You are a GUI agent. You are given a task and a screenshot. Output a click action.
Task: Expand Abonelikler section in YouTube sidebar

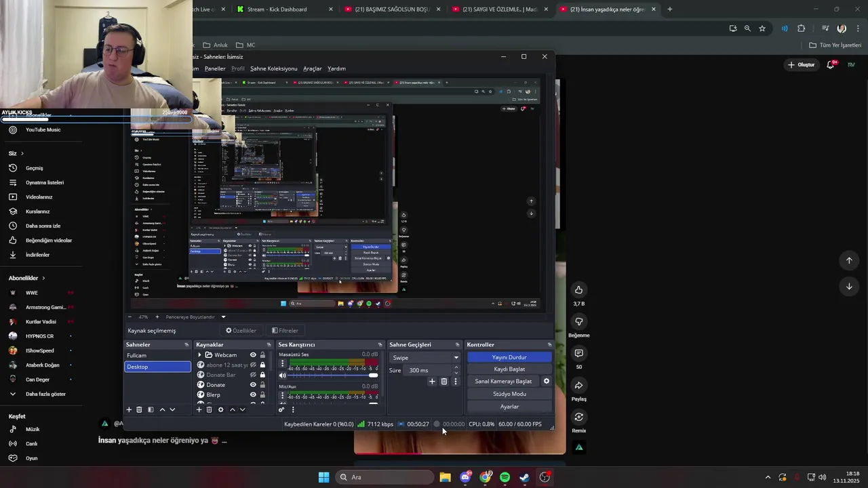pos(26,278)
